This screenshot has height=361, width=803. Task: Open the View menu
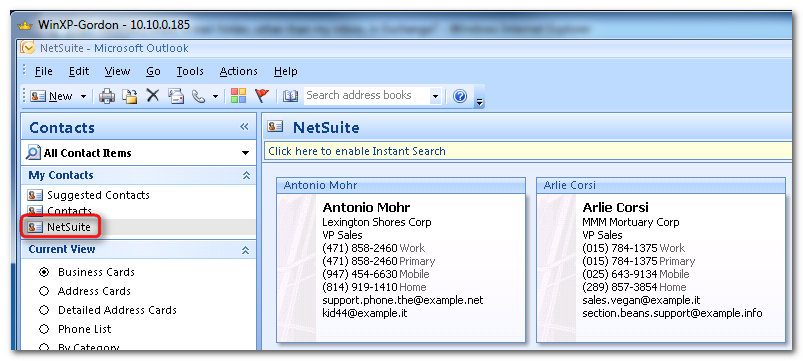pyautogui.click(x=117, y=71)
